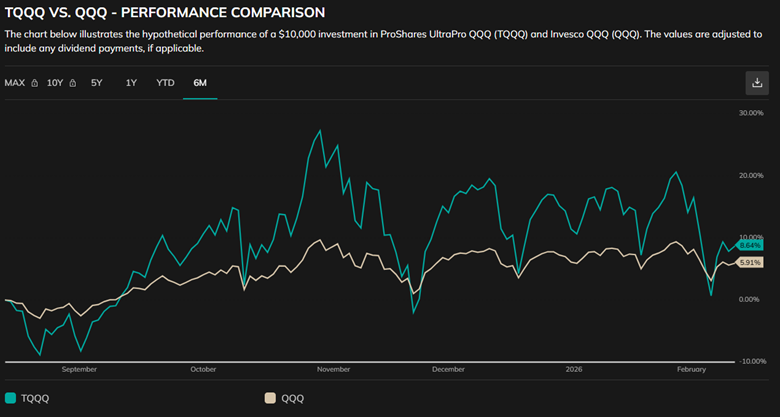Hide the QQQ series via legend label

pos(291,397)
